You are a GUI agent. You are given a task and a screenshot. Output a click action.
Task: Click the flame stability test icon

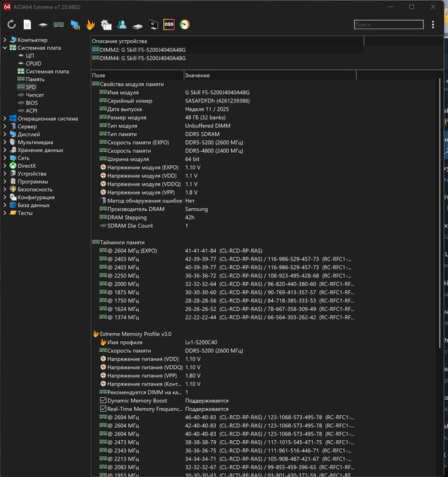coord(90,25)
